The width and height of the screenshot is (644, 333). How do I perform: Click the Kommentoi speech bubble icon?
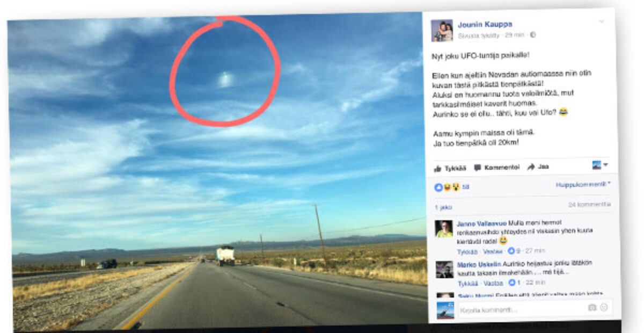tap(478, 168)
